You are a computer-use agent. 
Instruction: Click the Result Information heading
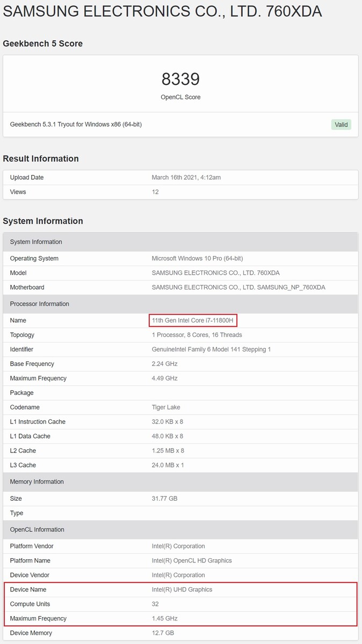[41, 158]
